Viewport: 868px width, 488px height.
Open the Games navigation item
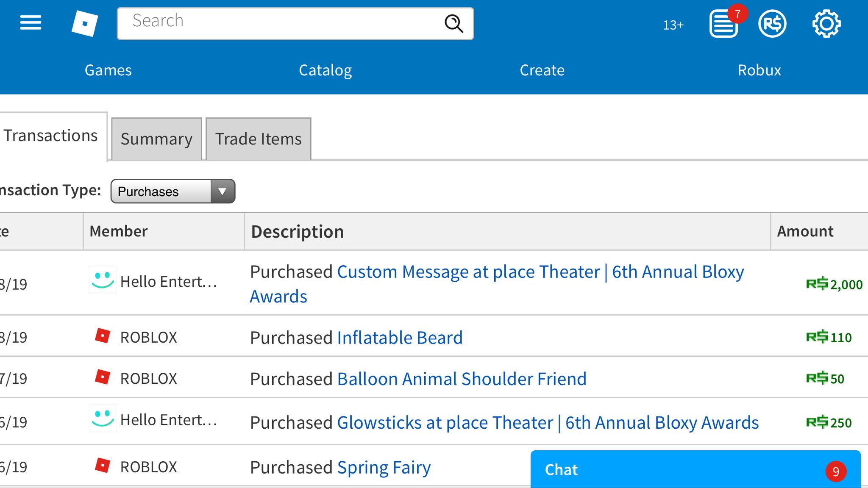coord(108,70)
